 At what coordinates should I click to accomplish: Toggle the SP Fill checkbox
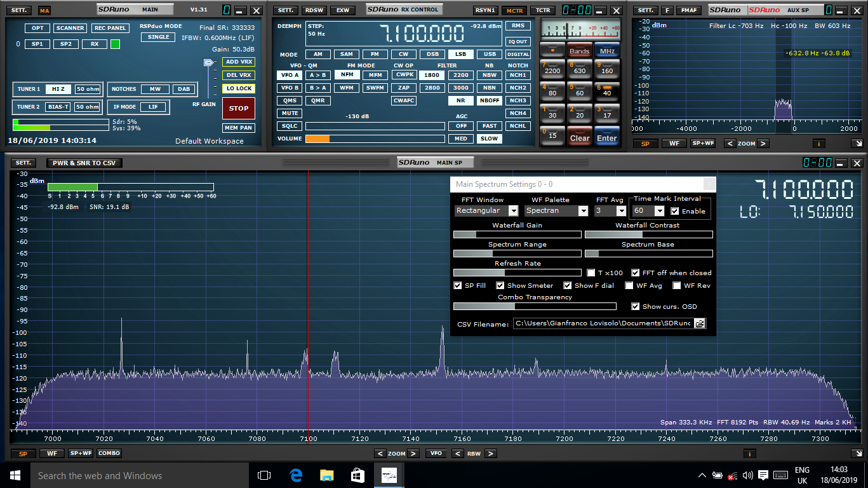tap(458, 285)
